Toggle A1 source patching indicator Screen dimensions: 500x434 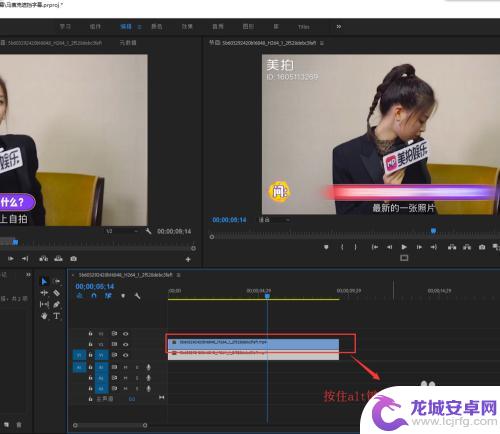click(x=79, y=367)
